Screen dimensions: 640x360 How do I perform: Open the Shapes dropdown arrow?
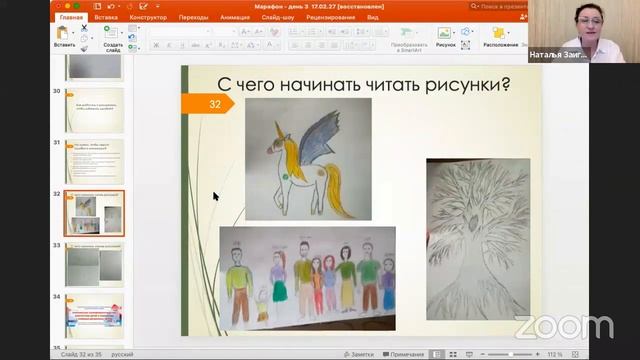(x=472, y=31)
